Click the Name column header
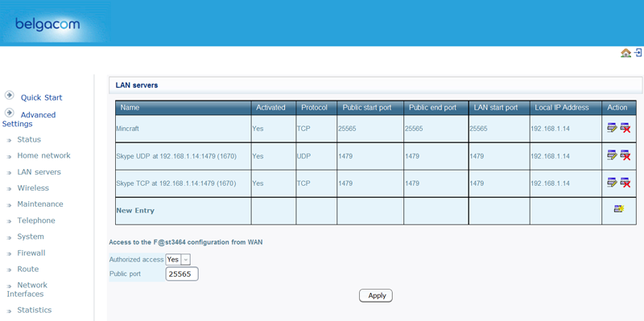The width and height of the screenshot is (644, 321). (184, 108)
